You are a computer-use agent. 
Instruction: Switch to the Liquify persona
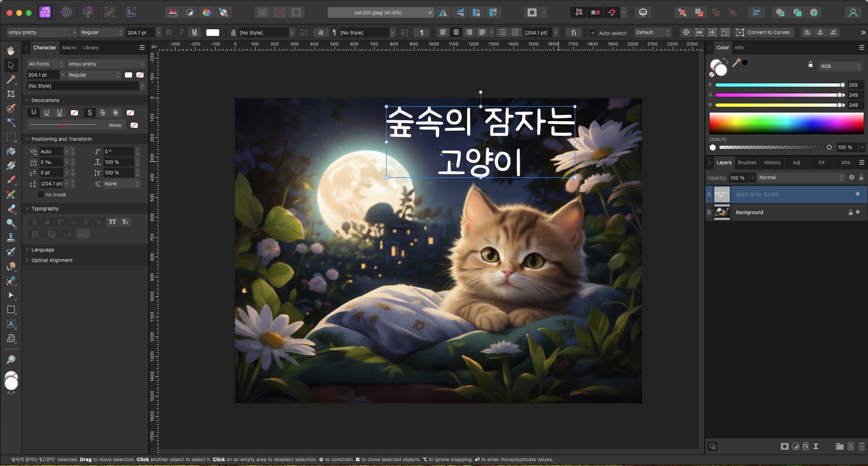click(x=67, y=12)
